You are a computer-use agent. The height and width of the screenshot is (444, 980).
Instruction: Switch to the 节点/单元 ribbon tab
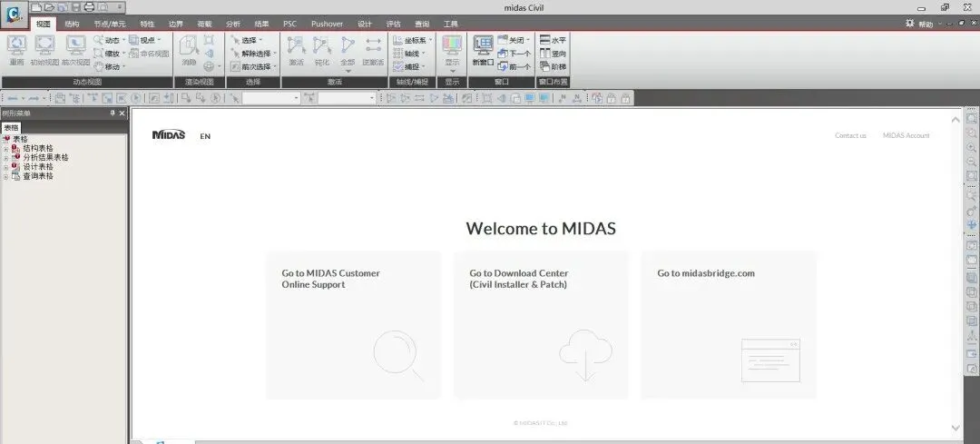[x=110, y=24]
